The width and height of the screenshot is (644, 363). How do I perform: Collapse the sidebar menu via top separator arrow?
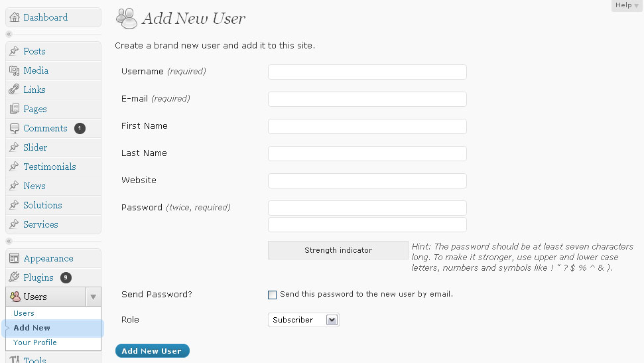(9, 34)
